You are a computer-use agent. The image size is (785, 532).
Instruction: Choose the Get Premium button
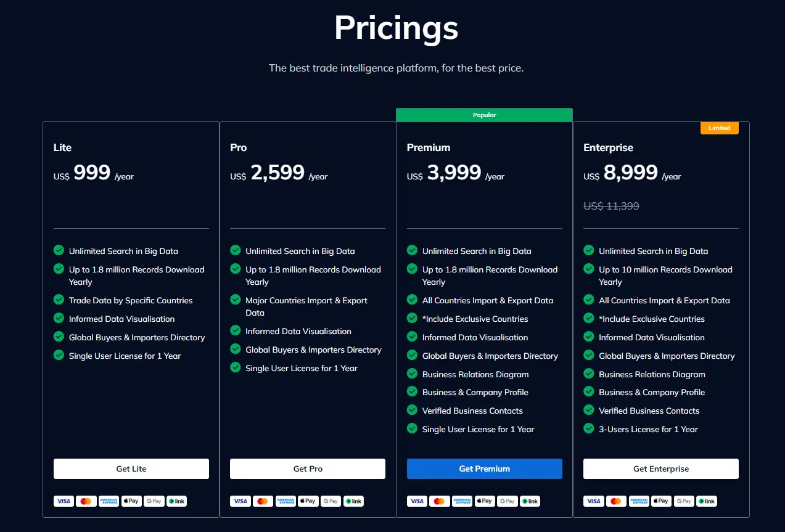(x=485, y=469)
